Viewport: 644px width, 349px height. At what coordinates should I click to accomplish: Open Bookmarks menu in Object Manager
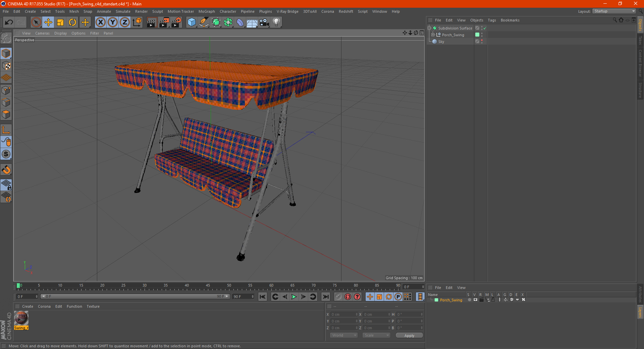[510, 20]
